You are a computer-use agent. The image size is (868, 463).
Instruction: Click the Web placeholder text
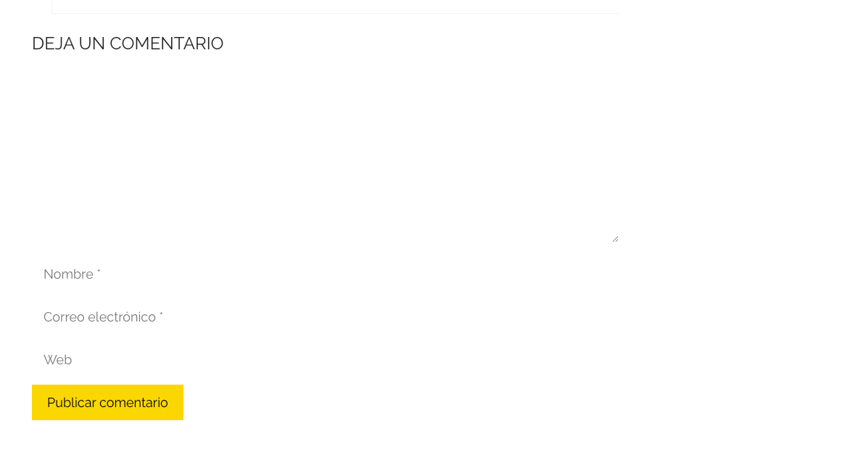coord(57,360)
